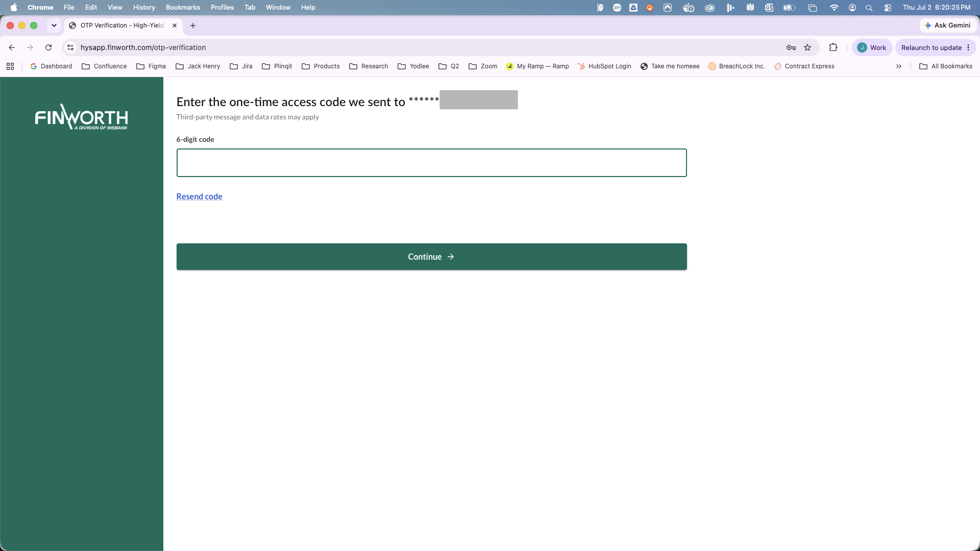Click the Continue button
The height and width of the screenshot is (551, 980).
point(431,257)
